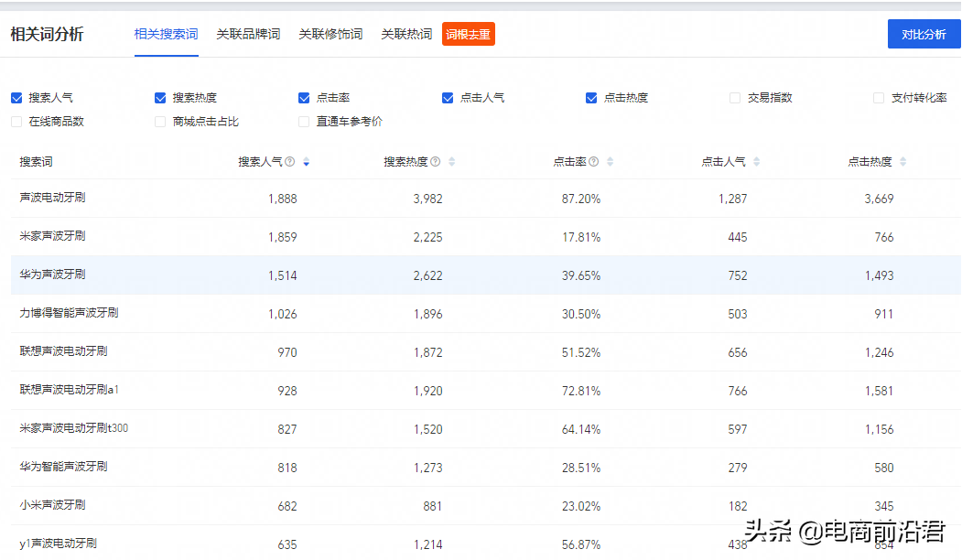
Task: Click click-rate value 17.81%
Action: coord(581,237)
